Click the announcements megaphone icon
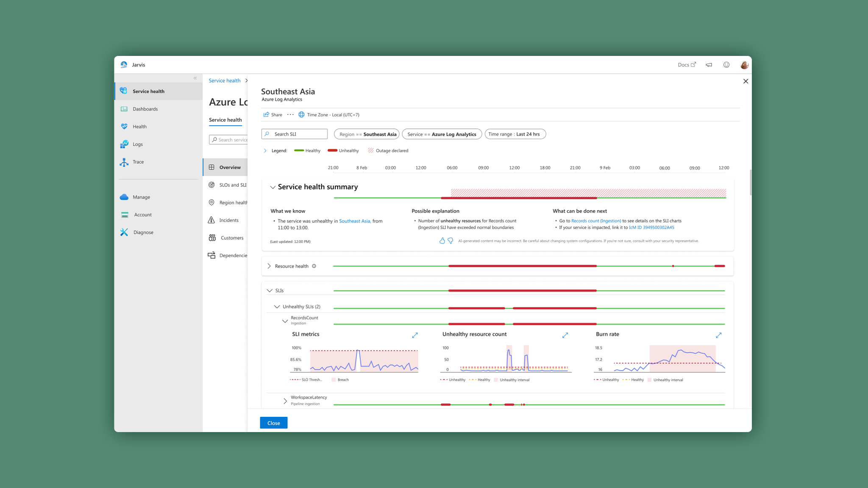 pyautogui.click(x=709, y=65)
